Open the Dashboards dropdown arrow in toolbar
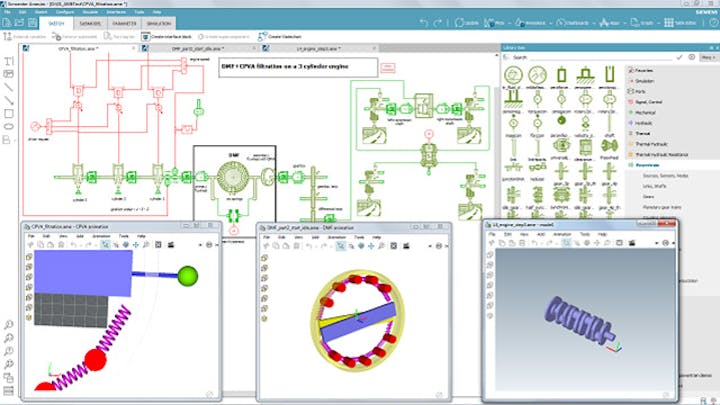Screen dimensions: 720x405 point(594,23)
